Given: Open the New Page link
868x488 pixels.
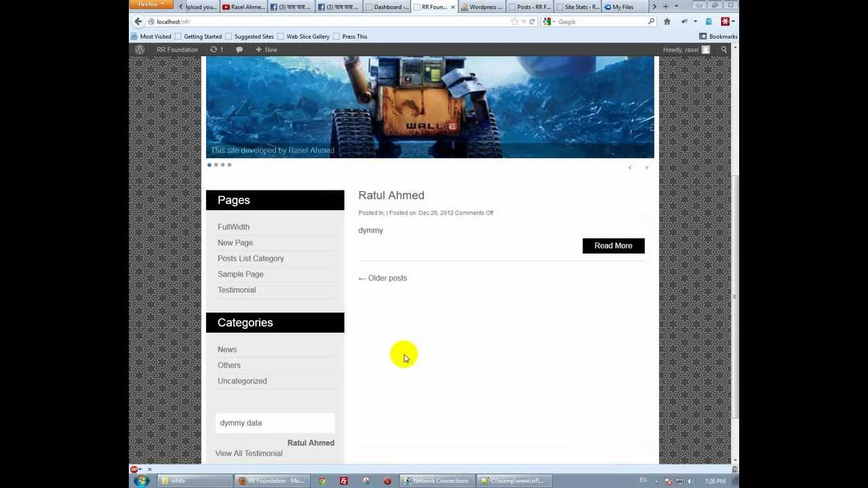Looking at the screenshot, I should (x=235, y=243).
